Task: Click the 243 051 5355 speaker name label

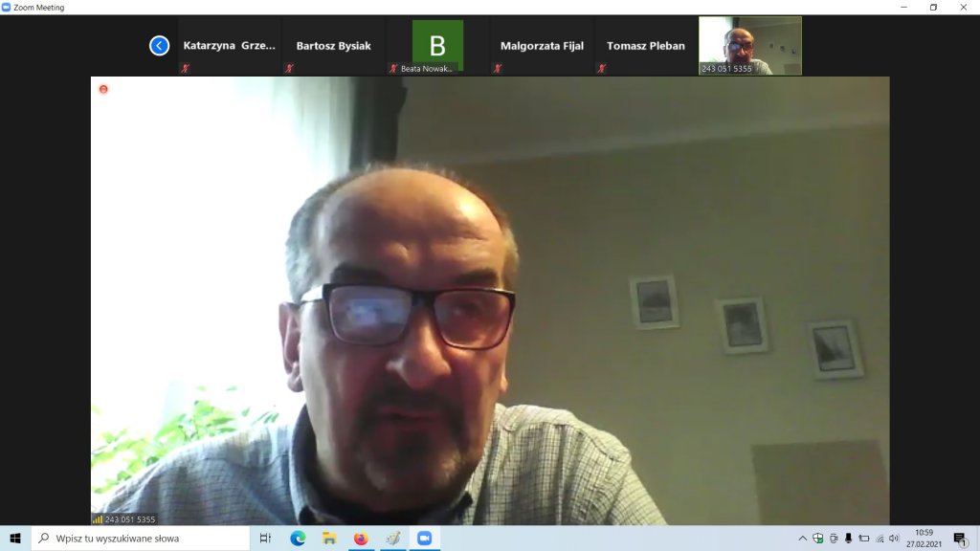Action: tap(130, 519)
